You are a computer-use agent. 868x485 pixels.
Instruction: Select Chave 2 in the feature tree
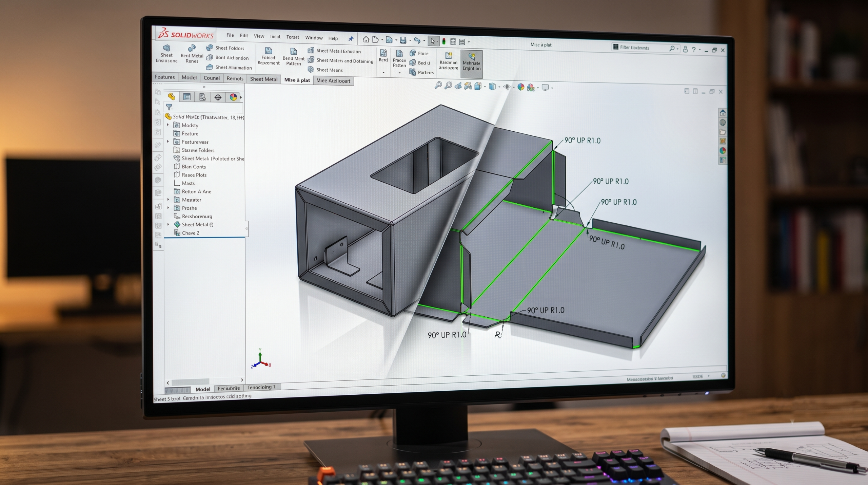point(186,232)
